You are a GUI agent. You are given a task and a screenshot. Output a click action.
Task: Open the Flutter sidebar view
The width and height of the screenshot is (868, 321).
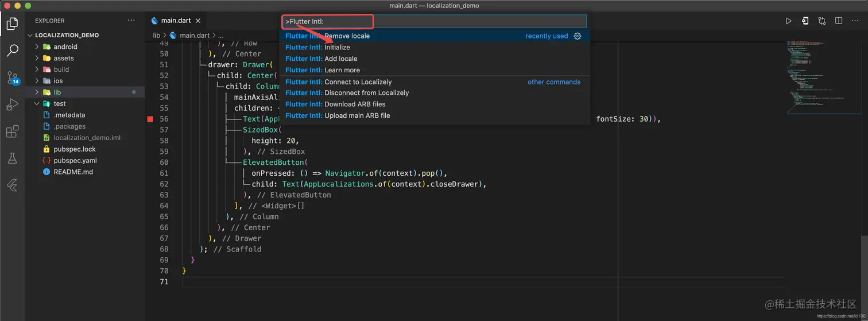tap(12, 185)
